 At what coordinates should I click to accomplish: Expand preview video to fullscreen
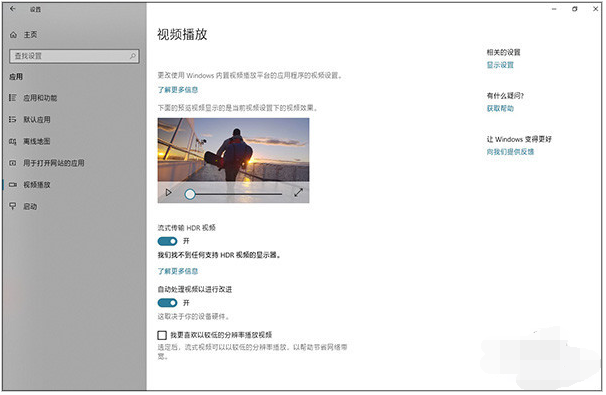coord(298,192)
